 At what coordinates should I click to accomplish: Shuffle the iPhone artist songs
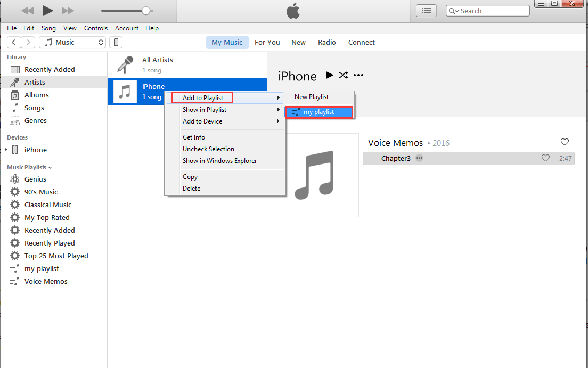point(343,75)
